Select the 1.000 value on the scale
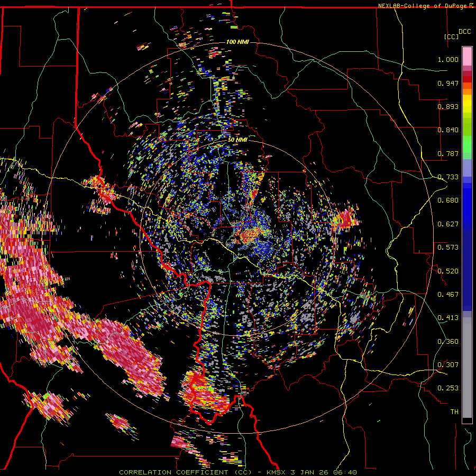This screenshot has height=476, width=476. [x=448, y=59]
